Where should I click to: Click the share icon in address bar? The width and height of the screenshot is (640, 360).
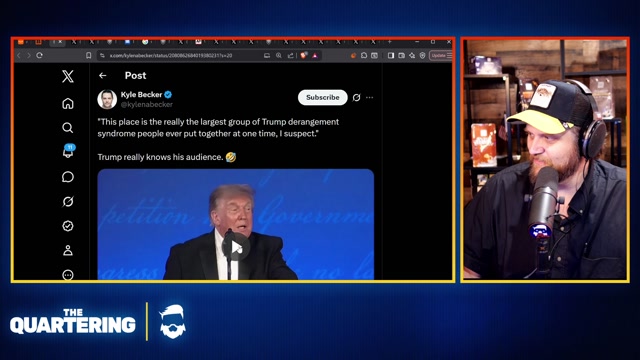pos(291,56)
